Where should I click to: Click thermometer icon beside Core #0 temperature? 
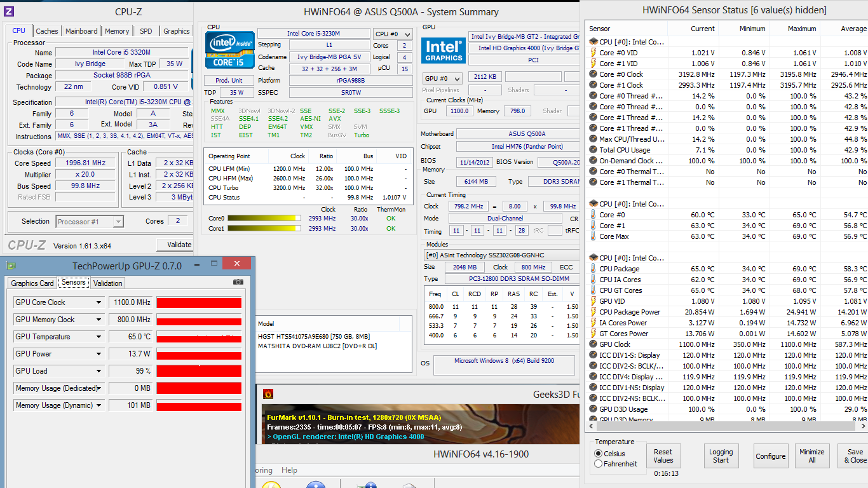593,215
